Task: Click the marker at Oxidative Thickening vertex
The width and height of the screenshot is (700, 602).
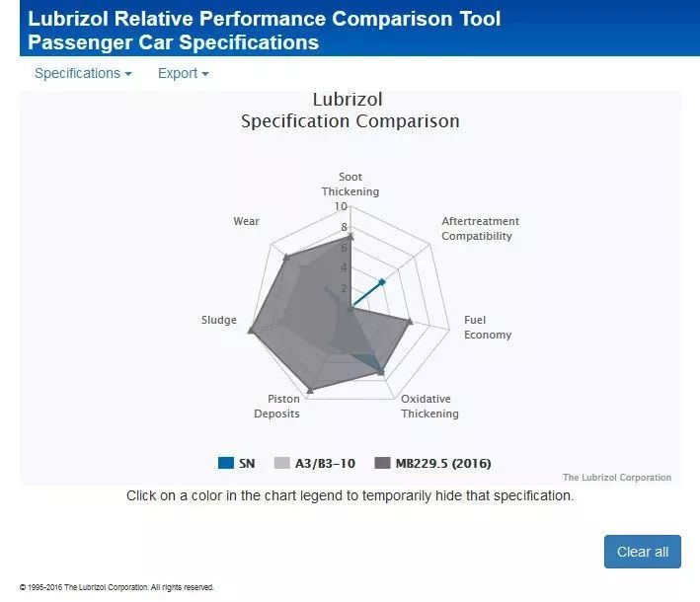Action: (x=382, y=372)
